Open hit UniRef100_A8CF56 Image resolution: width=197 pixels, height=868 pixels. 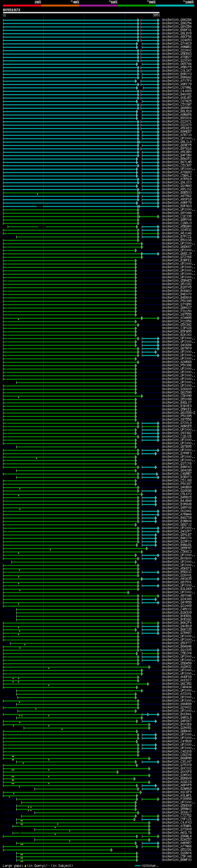(176, 37)
